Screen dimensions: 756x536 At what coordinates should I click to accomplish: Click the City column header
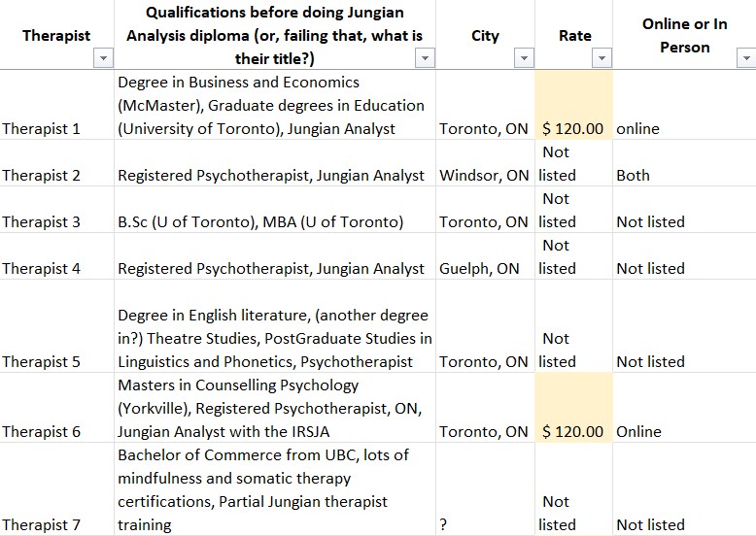point(485,36)
